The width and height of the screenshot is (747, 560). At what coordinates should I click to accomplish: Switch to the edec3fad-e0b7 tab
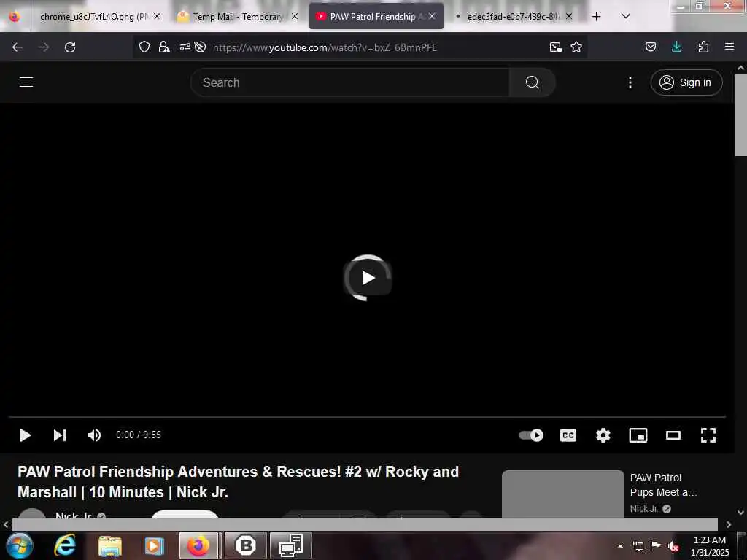[513, 17]
